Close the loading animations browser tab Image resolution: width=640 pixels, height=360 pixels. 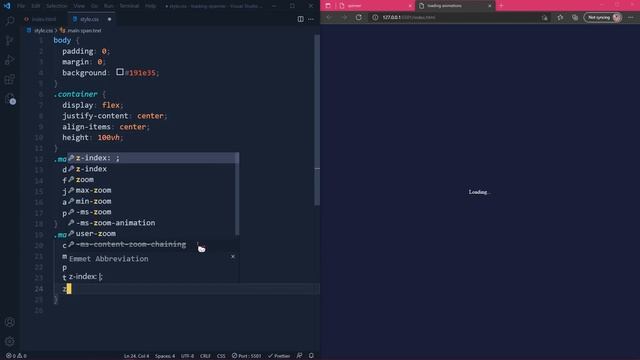490,6
